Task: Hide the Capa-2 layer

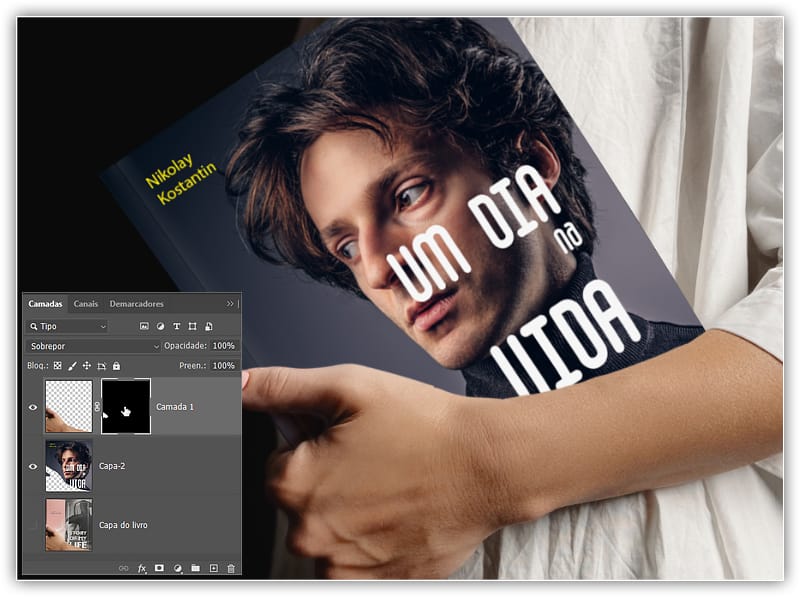Action: tap(33, 466)
